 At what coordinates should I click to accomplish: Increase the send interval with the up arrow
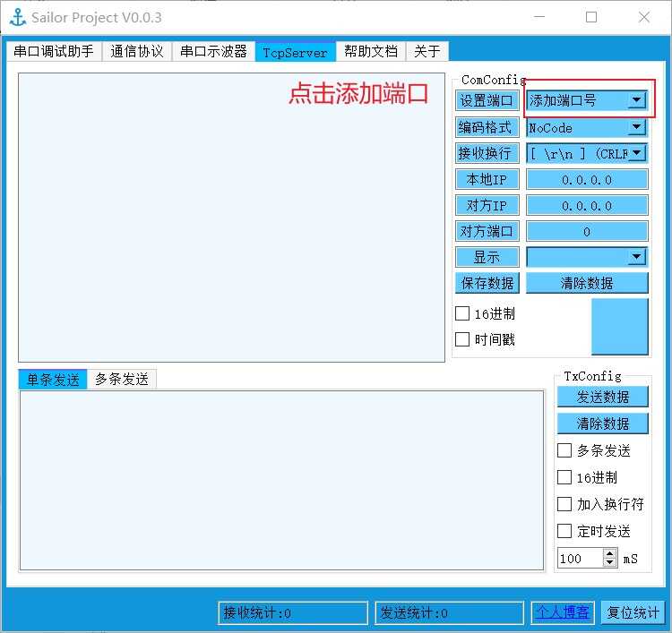coord(610,553)
